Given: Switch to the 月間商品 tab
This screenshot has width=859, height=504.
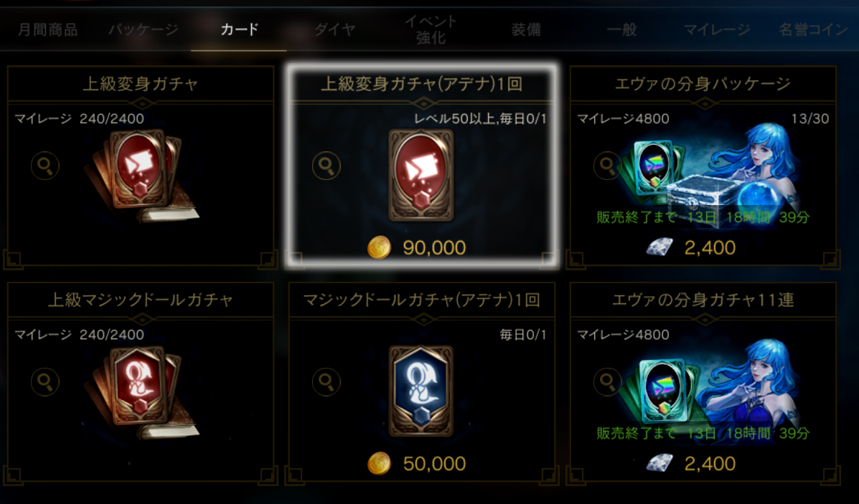Looking at the screenshot, I should tap(47, 29).
